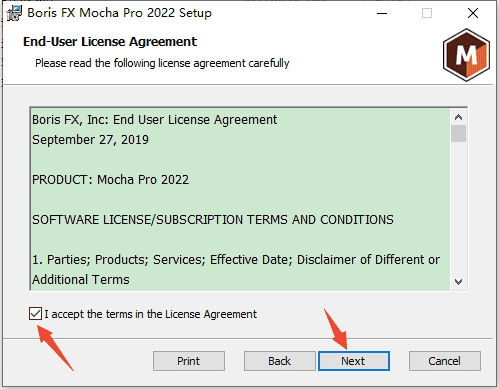499x389 pixels.
Task: Click the license scrollbar thumb
Action: click(458, 134)
